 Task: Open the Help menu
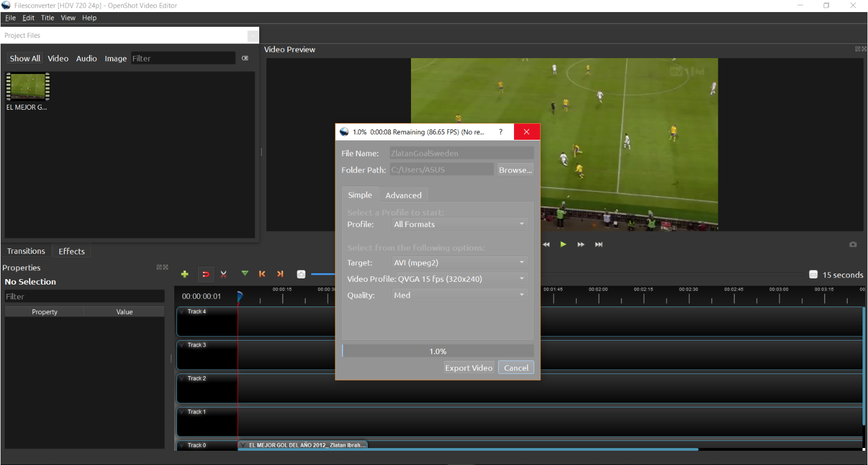(89, 18)
